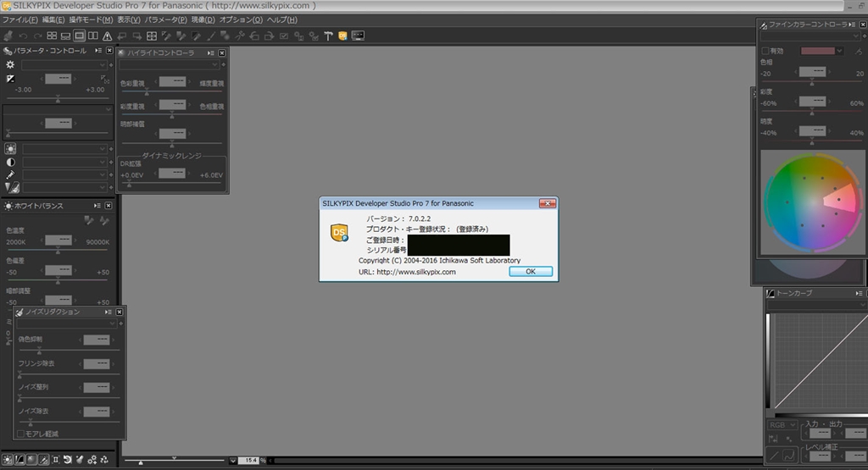Open the 現像(D) menu

click(203, 20)
